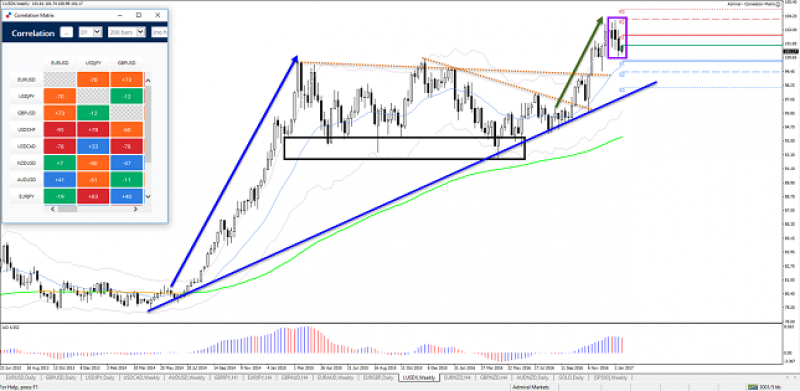
Task: Select the AUDNZD,Daily chart tab
Action: pos(532,378)
